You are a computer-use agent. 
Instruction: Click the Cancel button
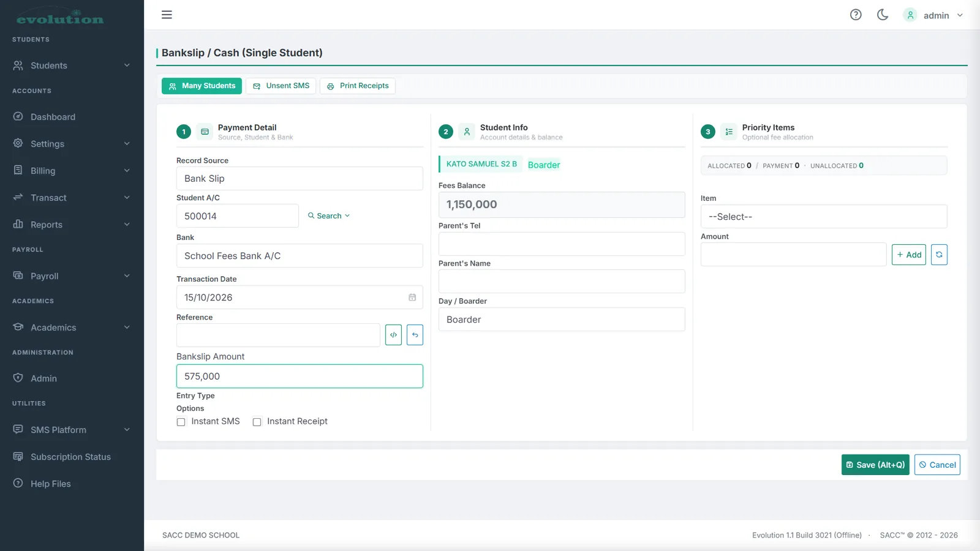click(937, 465)
